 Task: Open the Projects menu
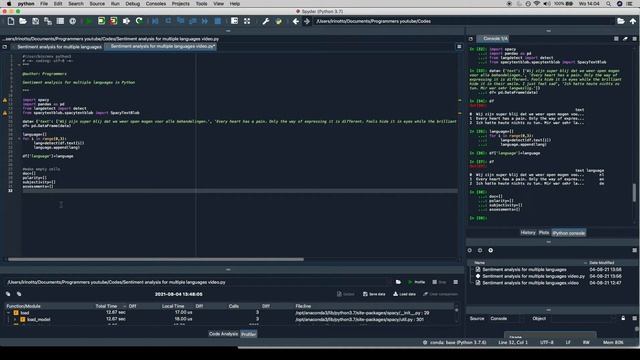[x=180, y=4]
